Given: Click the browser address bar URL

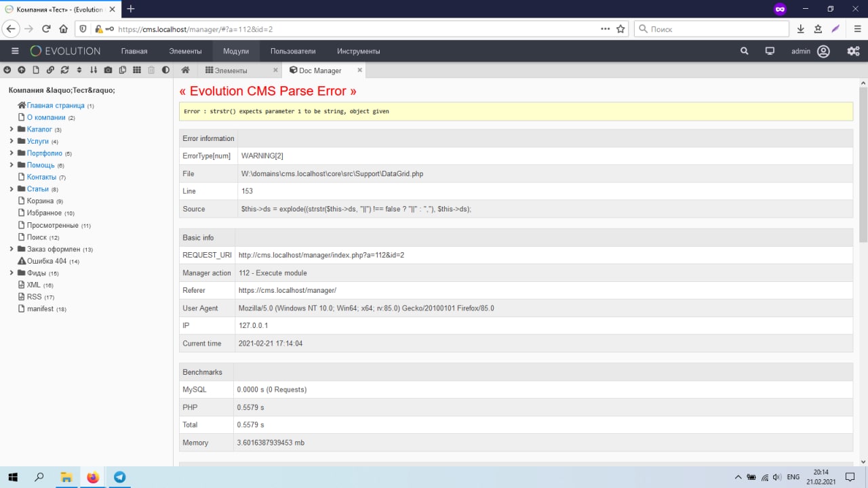Looking at the screenshot, I should (x=195, y=29).
